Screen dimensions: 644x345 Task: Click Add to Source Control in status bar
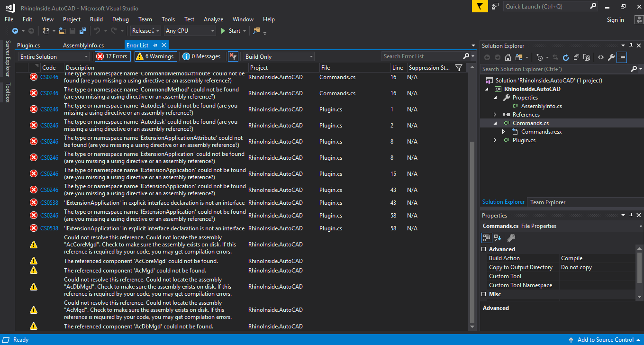tap(605, 340)
